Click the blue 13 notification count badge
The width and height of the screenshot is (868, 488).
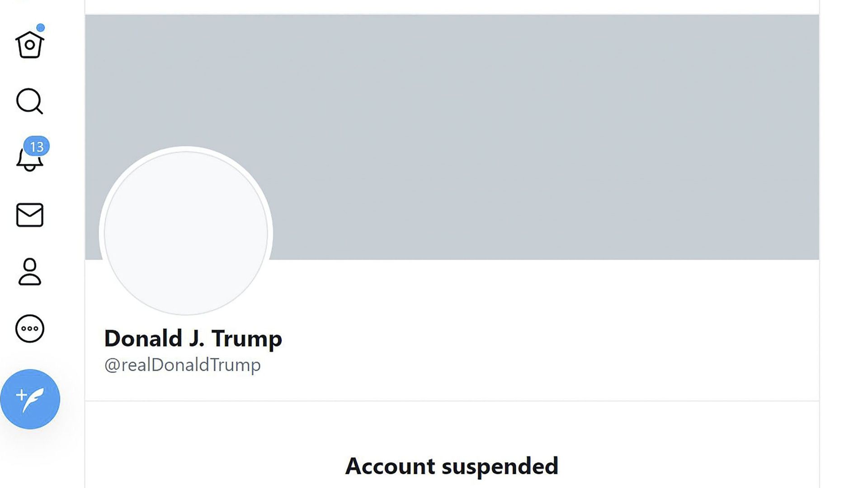tap(37, 147)
